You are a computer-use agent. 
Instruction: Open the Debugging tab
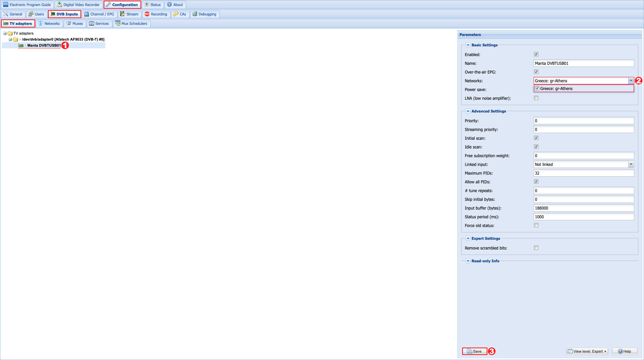pyautogui.click(x=204, y=14)
